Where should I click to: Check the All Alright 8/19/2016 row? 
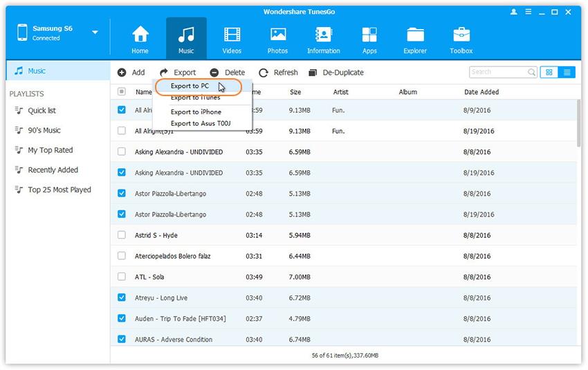[122, 131]
